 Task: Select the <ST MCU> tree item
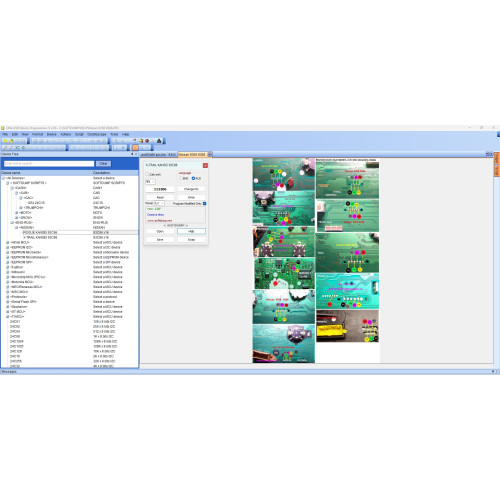(17, 312)
